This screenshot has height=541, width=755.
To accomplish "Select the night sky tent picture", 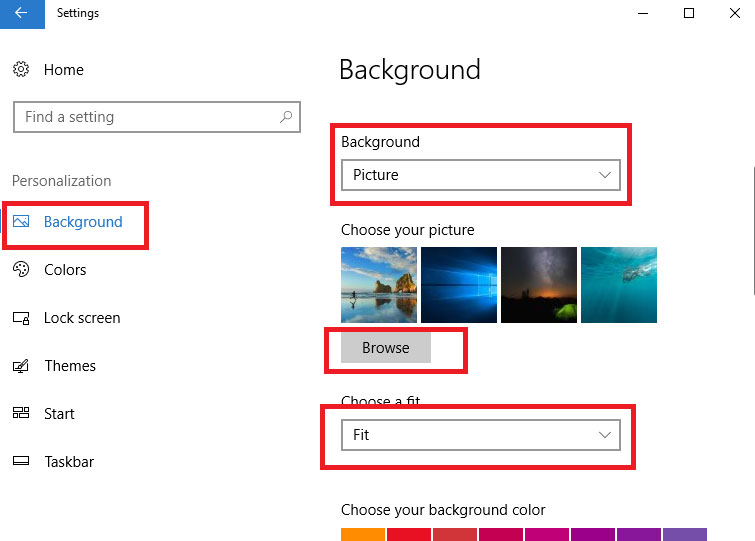I will (538, 285).
